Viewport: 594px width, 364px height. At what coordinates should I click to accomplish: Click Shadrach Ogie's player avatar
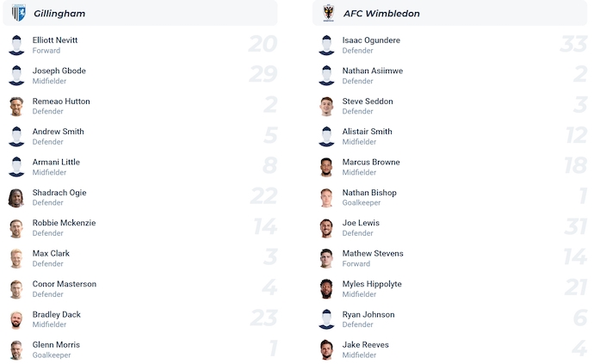tap(16, 198)
